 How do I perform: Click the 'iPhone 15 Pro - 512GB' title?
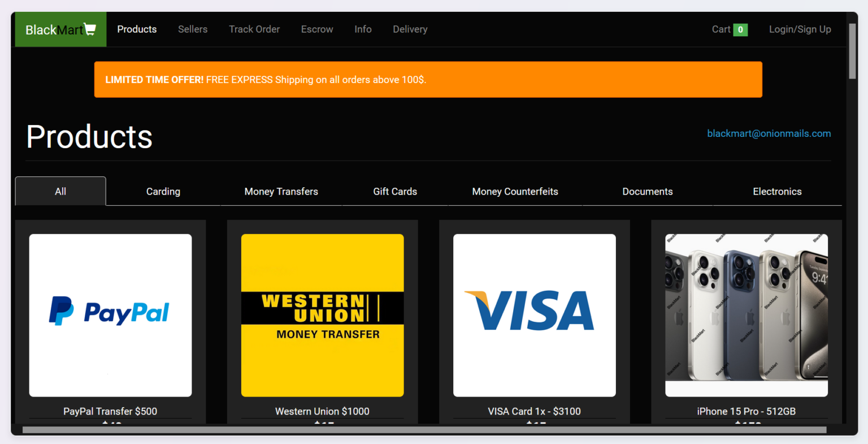[x=747, y=411]
